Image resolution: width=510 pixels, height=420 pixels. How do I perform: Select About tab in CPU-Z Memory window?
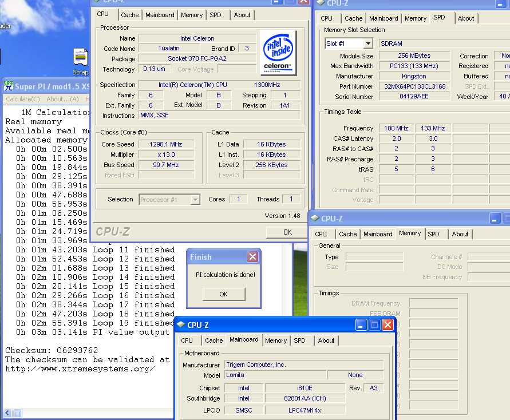pyautogui.click(x=460, y=234)
